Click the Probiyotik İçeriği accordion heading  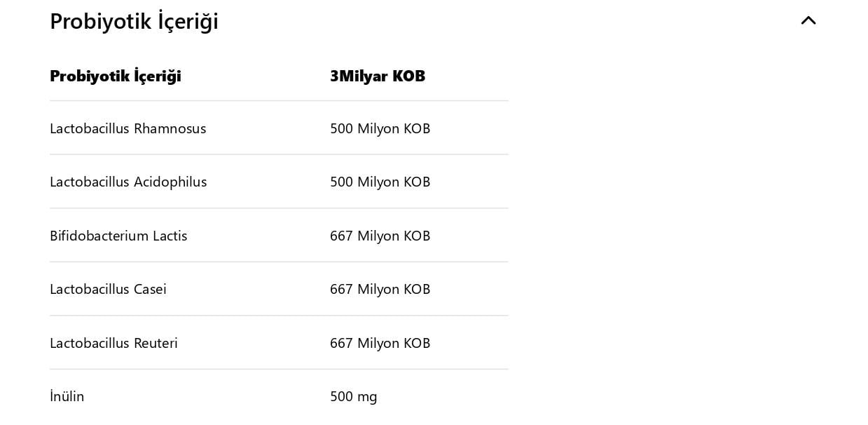(x=134, y=21)
